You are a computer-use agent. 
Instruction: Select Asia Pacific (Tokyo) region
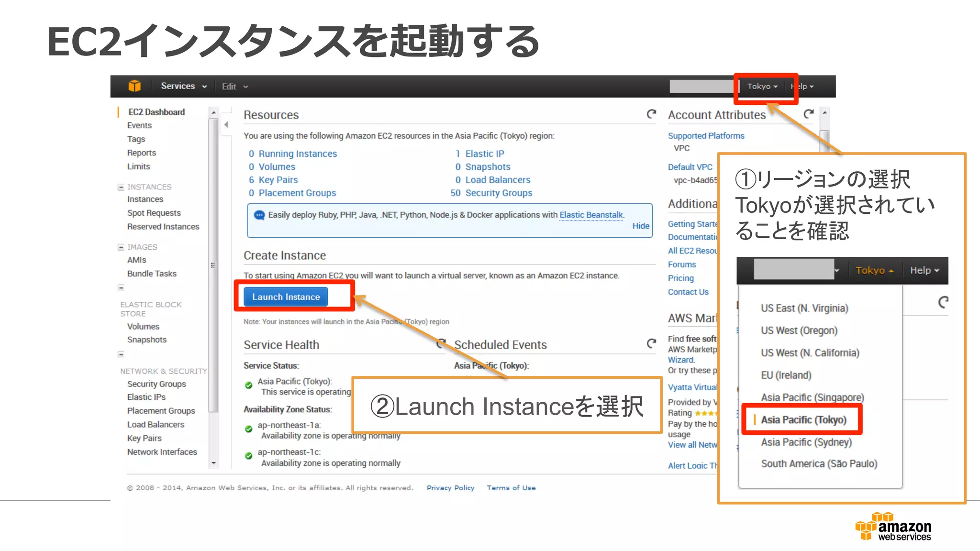click(x=803, y=420)
